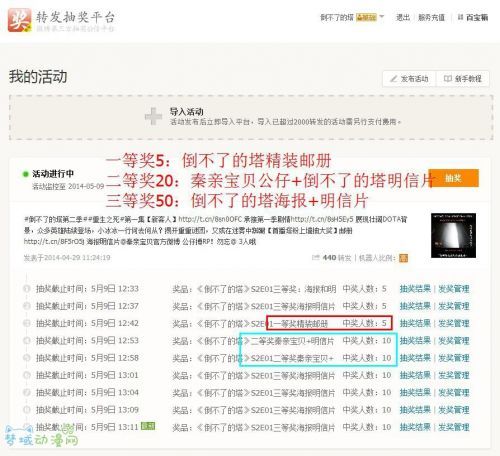Click the 我的活动 page heading
This screenshot has height=456, width=500.
(x=38, y=77)
